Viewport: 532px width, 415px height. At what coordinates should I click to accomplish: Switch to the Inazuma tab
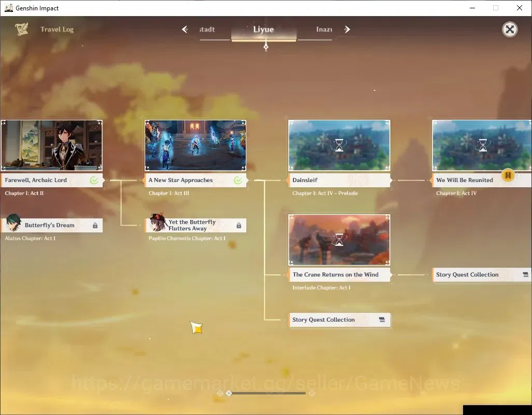324,30
